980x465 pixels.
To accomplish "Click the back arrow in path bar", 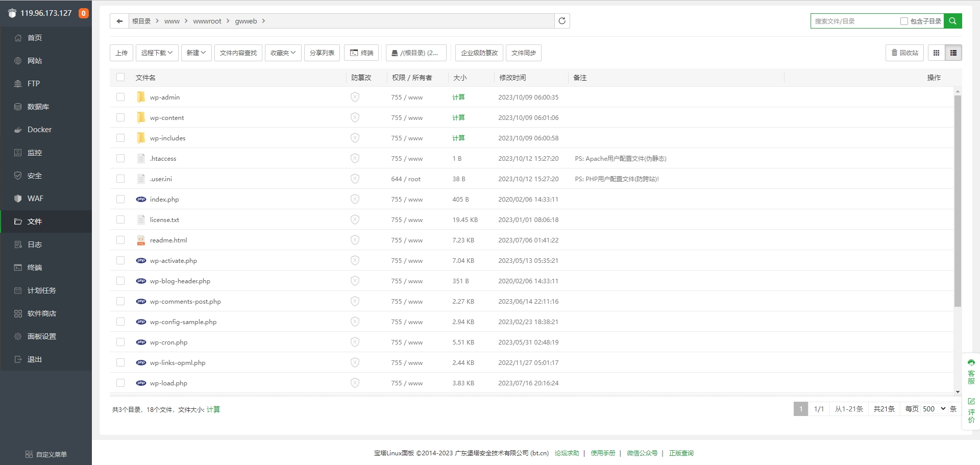I will coord(119,21).
